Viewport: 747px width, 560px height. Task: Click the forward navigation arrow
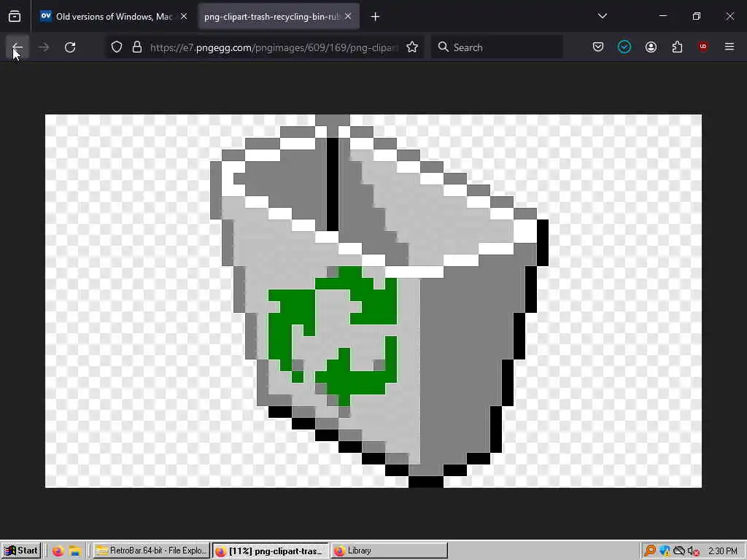pyautogui.click(x=43, y=47)
